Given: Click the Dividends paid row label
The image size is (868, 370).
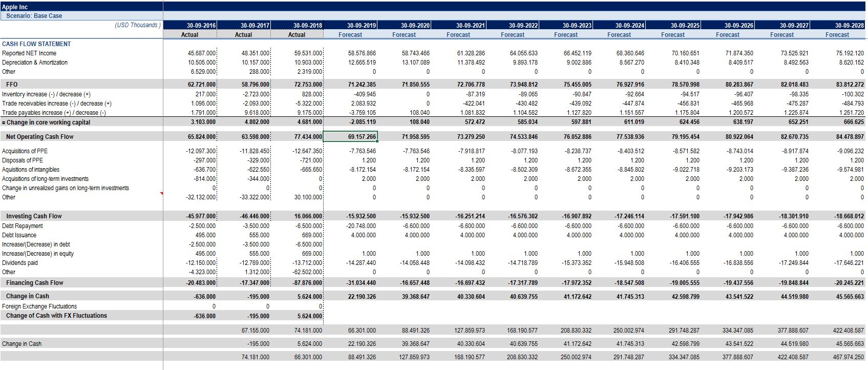Looking at the screenshot, I should click(x=20, y=263).
